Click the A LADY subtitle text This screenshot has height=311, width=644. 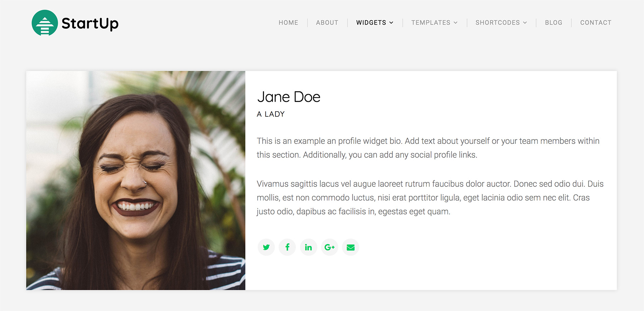tap(270, 114)
